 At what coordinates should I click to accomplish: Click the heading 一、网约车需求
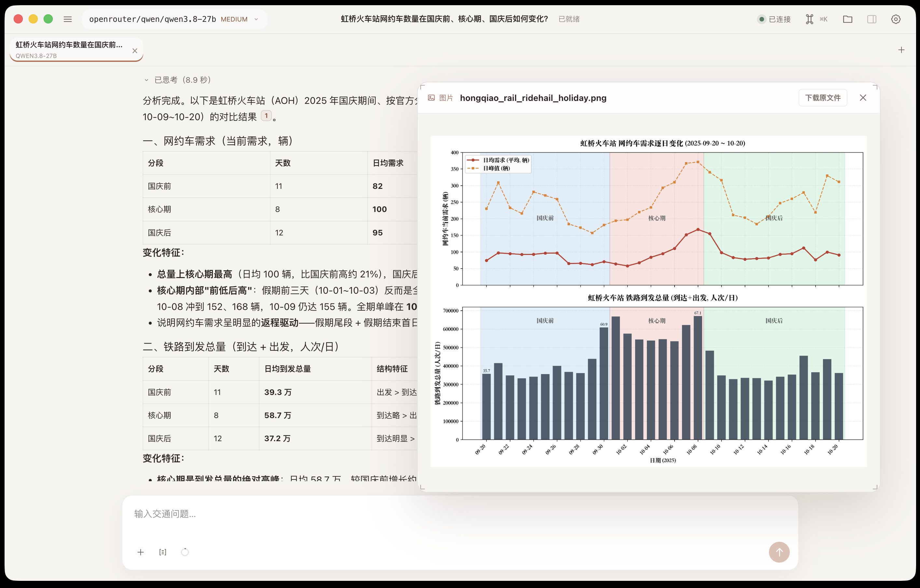[x=219, y=141]
